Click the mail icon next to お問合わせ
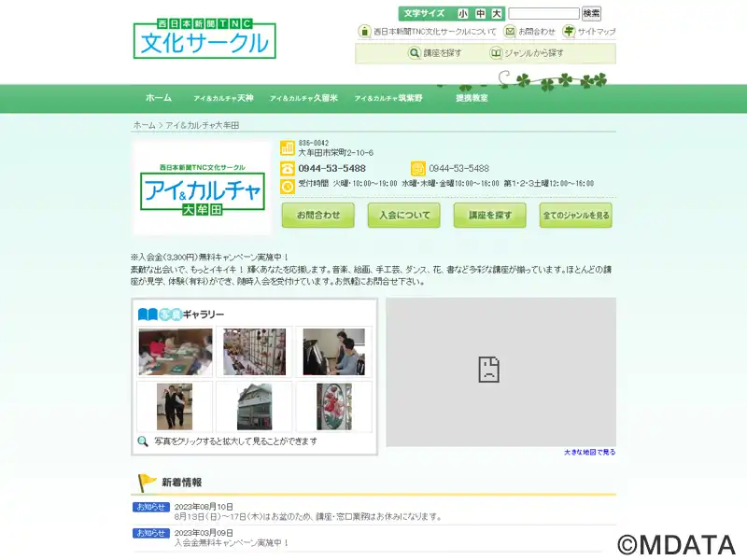This screenshot has height=560, width=747. (x=510, y=32)
